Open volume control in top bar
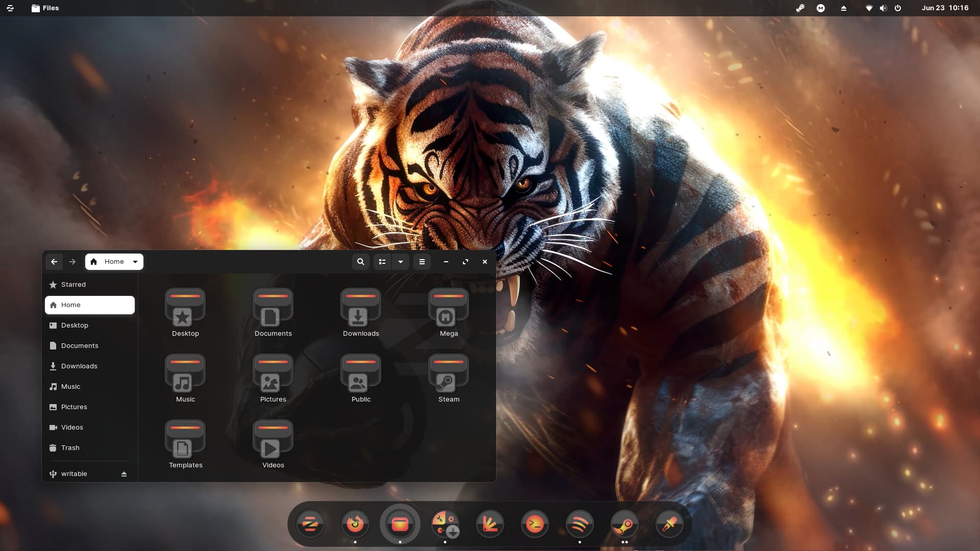This screenshot has height=551, width=980. tap(884, 8)
